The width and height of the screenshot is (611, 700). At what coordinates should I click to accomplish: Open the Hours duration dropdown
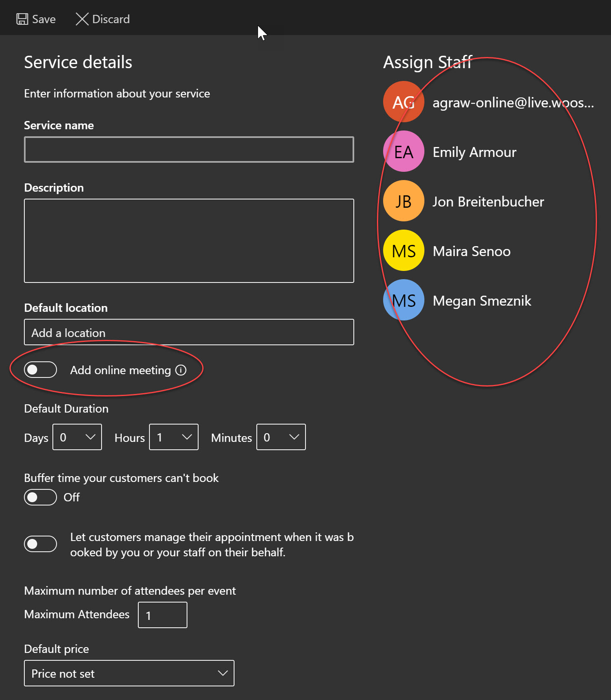173,437
